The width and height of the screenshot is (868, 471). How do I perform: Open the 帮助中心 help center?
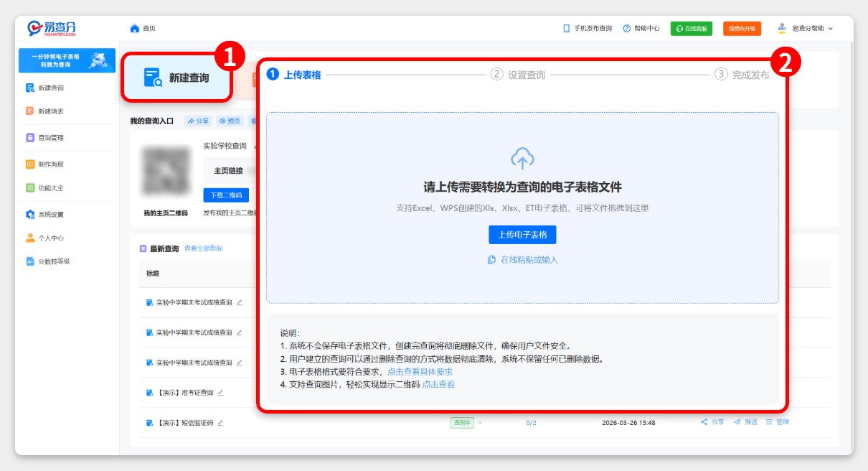point(640,27)
